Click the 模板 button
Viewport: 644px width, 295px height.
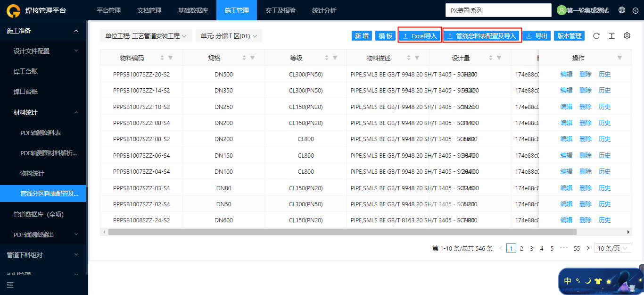point(386,36)
